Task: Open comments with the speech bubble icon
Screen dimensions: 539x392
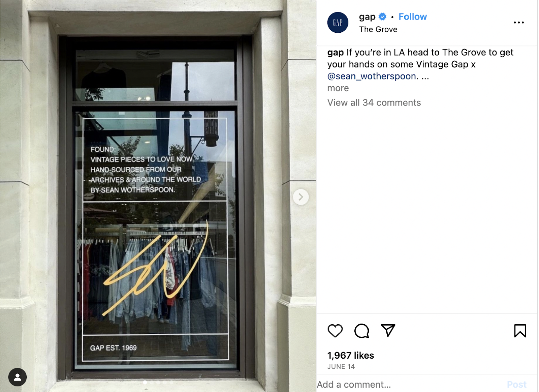Action: (361, 331)
